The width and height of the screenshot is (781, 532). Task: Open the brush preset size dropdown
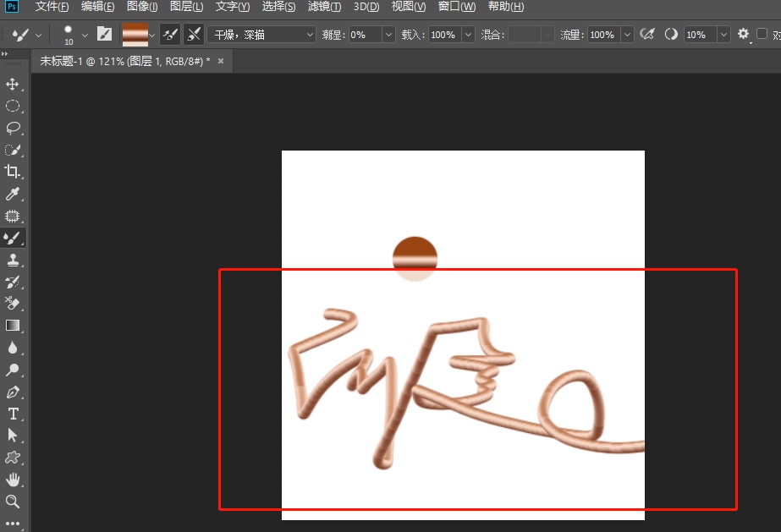(x=84, y=34)
